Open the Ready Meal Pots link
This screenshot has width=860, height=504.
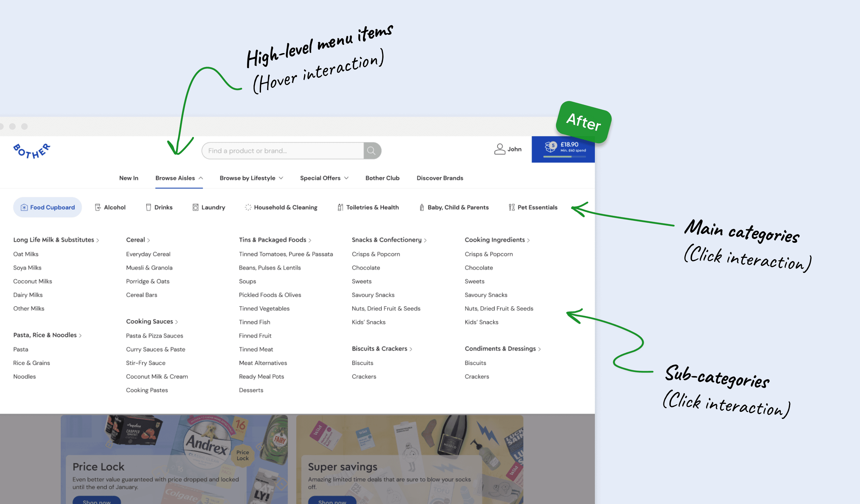point(262,377)
